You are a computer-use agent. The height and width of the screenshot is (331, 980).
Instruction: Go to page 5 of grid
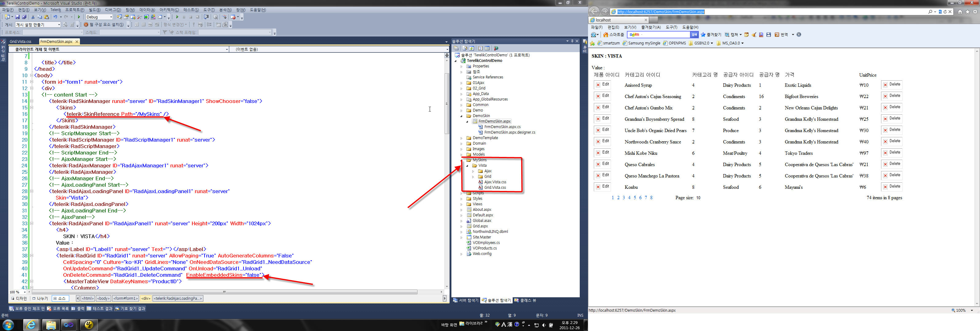pos(635,198)
